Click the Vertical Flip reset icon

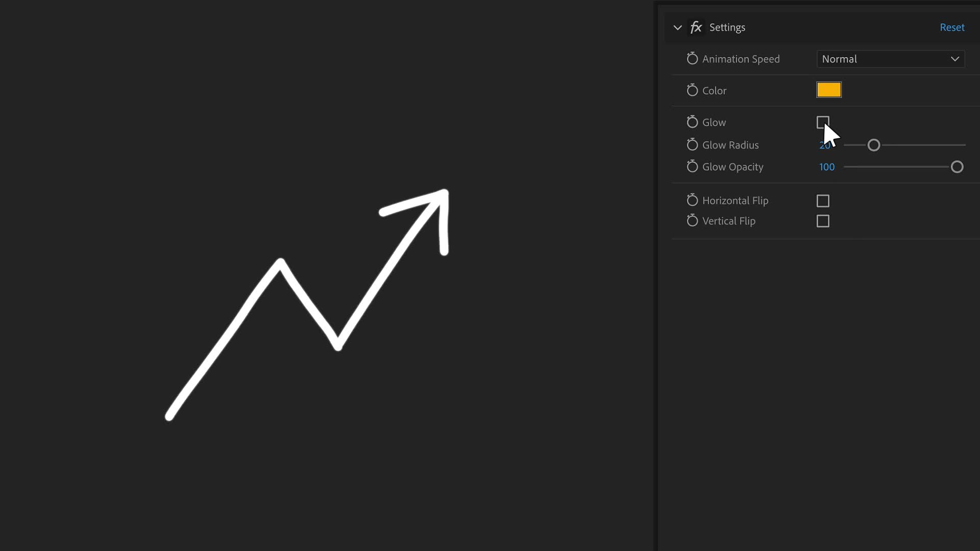point(692,221)
